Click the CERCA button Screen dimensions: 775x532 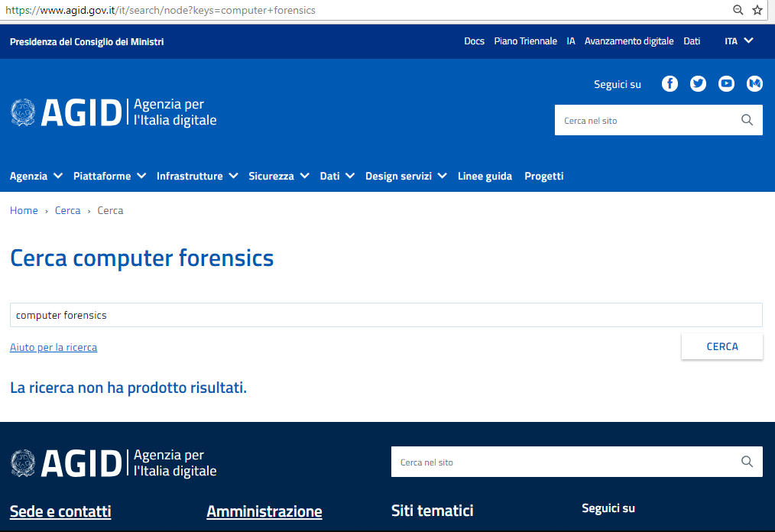tap(722, 346)
